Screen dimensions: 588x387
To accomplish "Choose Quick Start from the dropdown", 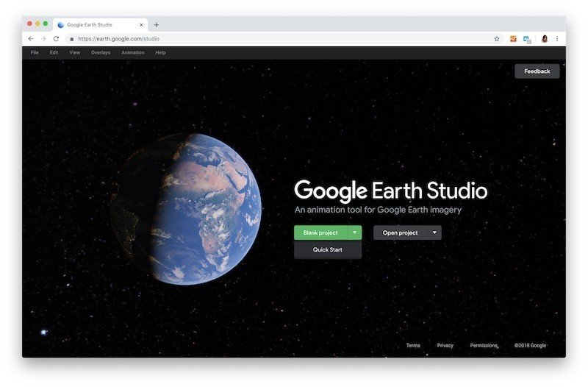I will 328,250.
